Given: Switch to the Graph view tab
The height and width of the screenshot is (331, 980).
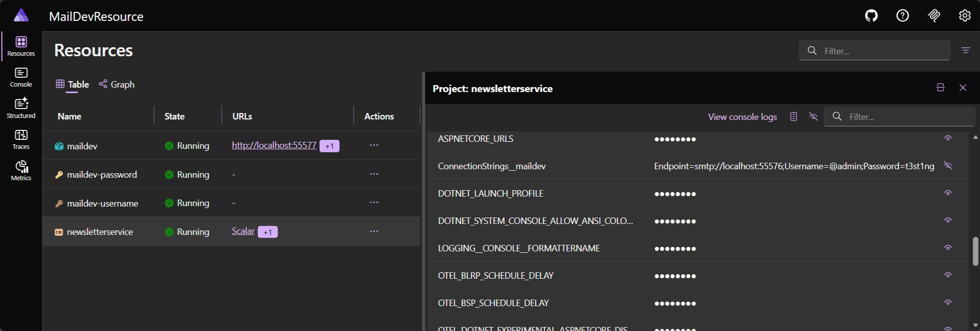Looking at the screenshot, I should coord(117,84).
